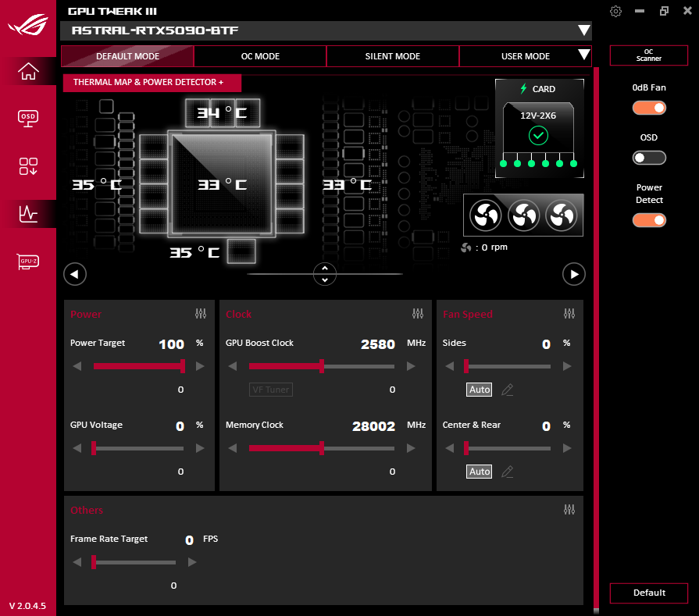This screenshot has height=616, width=699.
Task: Switch to OC Mode tab
Action: click(x=260, y=56)
